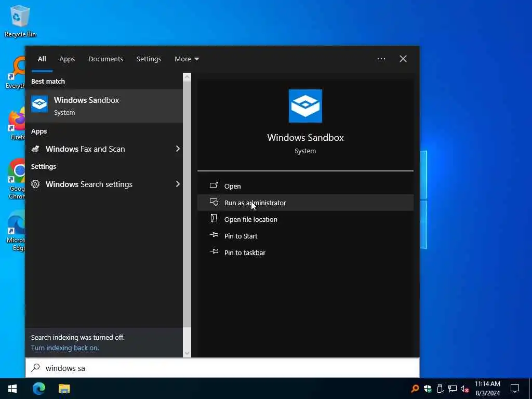
Task: Click the gear icon beside Windows Search settings
Action: (35, 184)
